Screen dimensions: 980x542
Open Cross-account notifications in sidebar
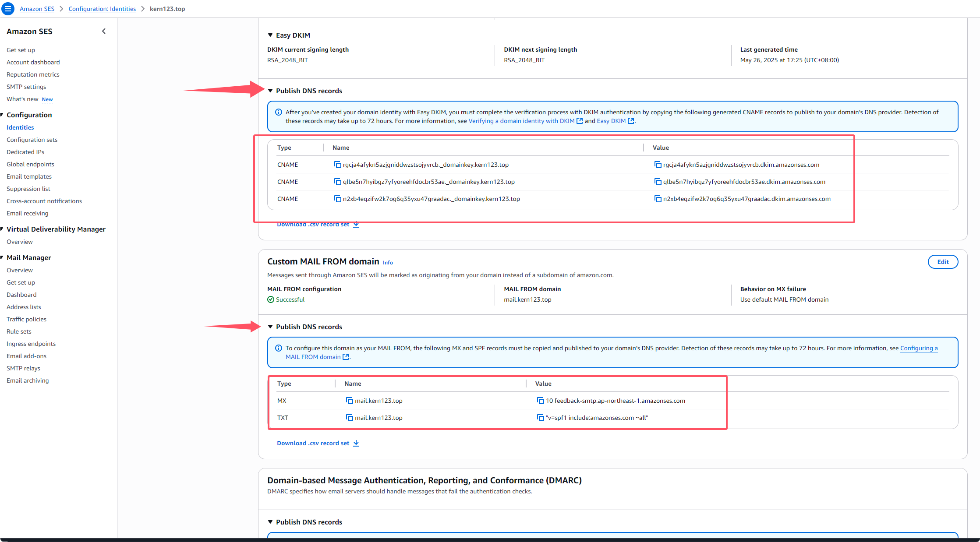tap(44, 201)
